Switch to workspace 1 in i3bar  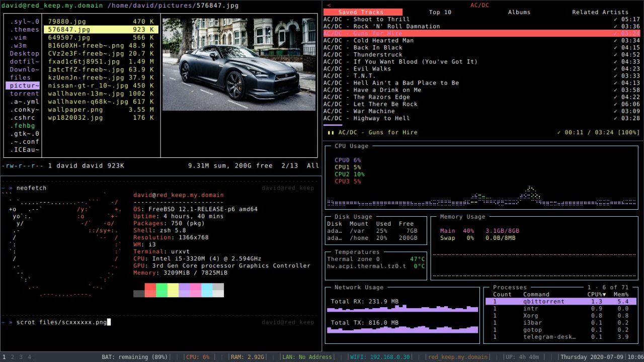click(4, 357)
